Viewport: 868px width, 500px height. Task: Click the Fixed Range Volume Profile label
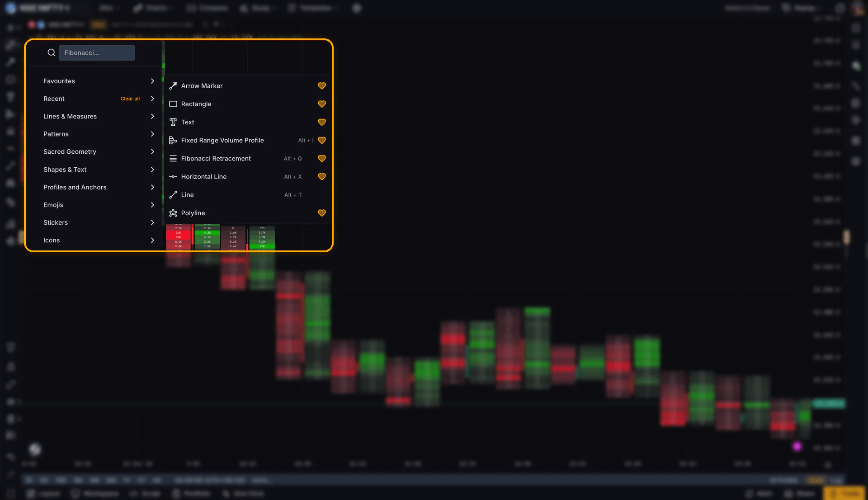[x=222, y=140]
